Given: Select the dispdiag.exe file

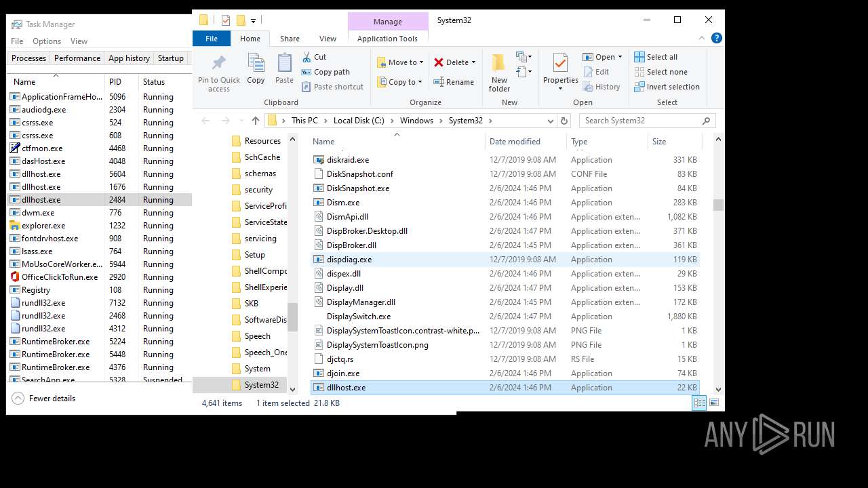Looking at the screenshot, I should click(505, 260).
